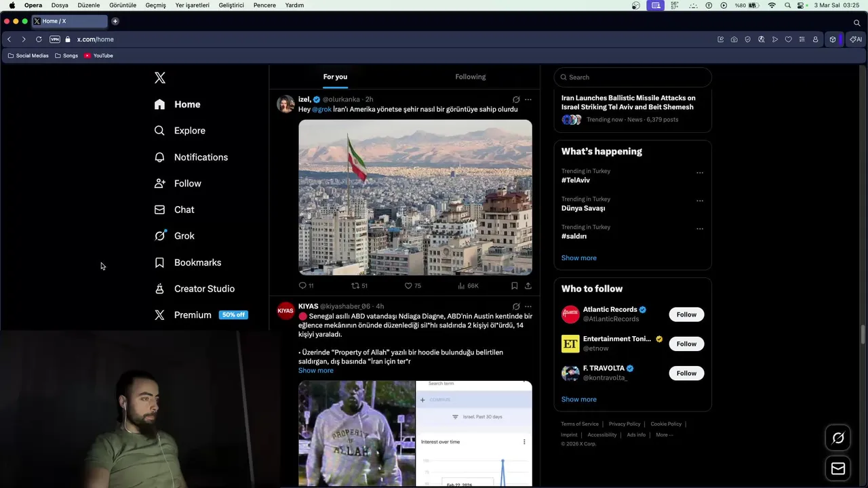Open the YouTube bookmark
This screenshot has width=868, height=488.
[x=99, y=56]
